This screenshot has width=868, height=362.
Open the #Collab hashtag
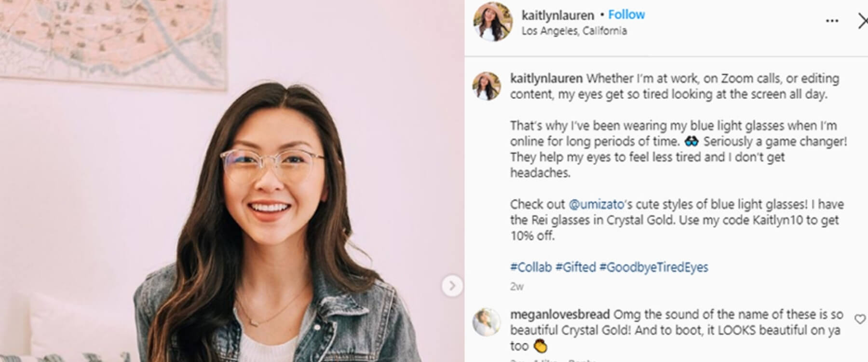[530, 267]
